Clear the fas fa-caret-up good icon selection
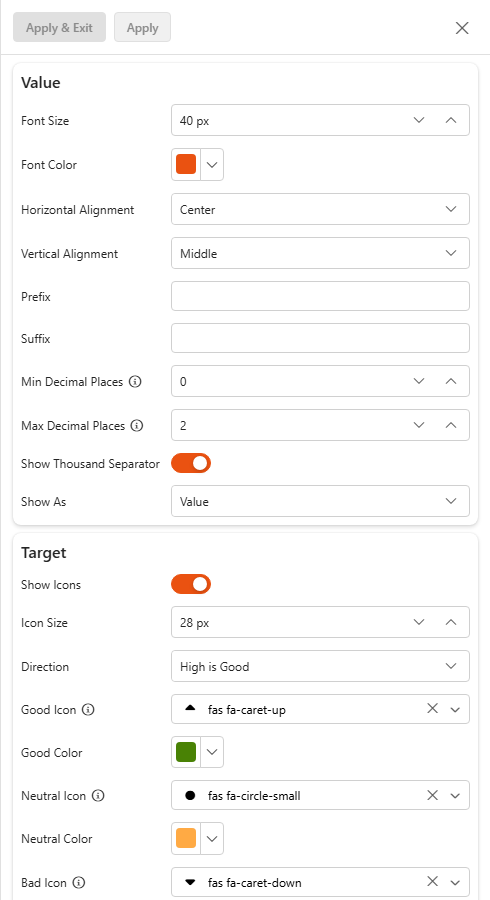This screenshot has height=900, width=490. click(433, 709)
